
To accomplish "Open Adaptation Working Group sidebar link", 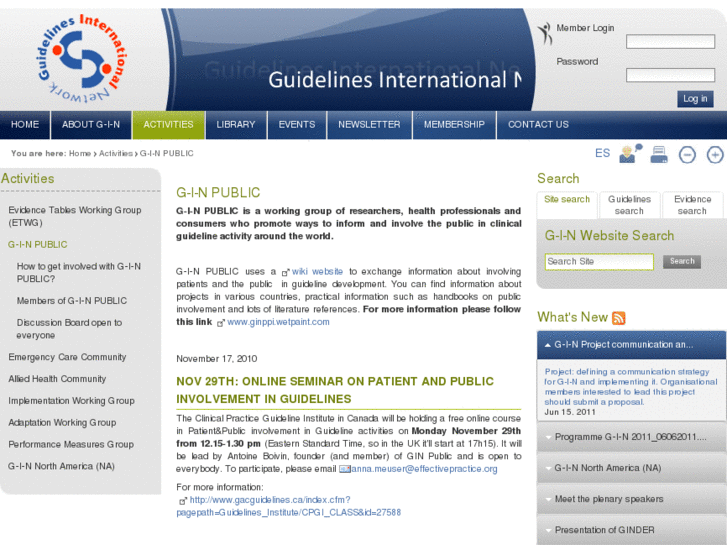I will [x=62, y=423].
